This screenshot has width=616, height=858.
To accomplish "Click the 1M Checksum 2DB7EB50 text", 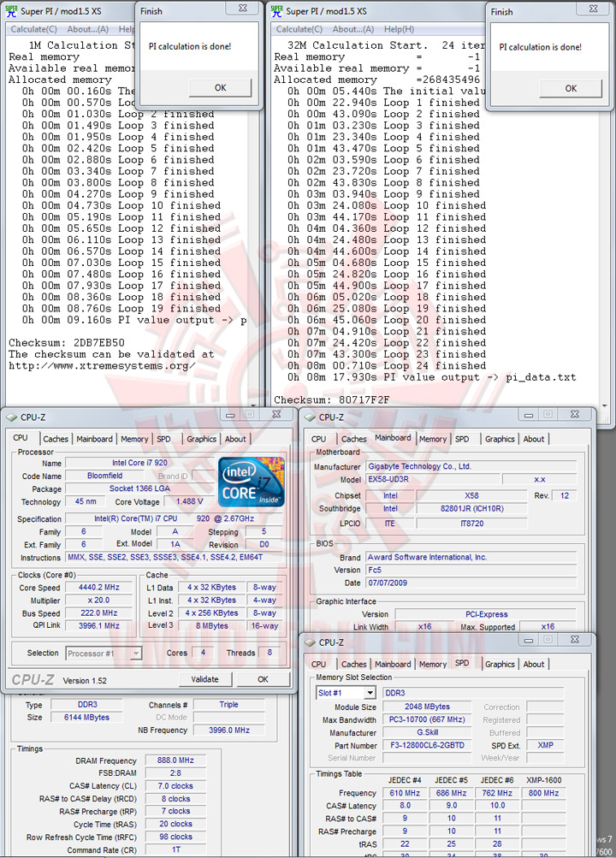I will (x=67, y=342).
